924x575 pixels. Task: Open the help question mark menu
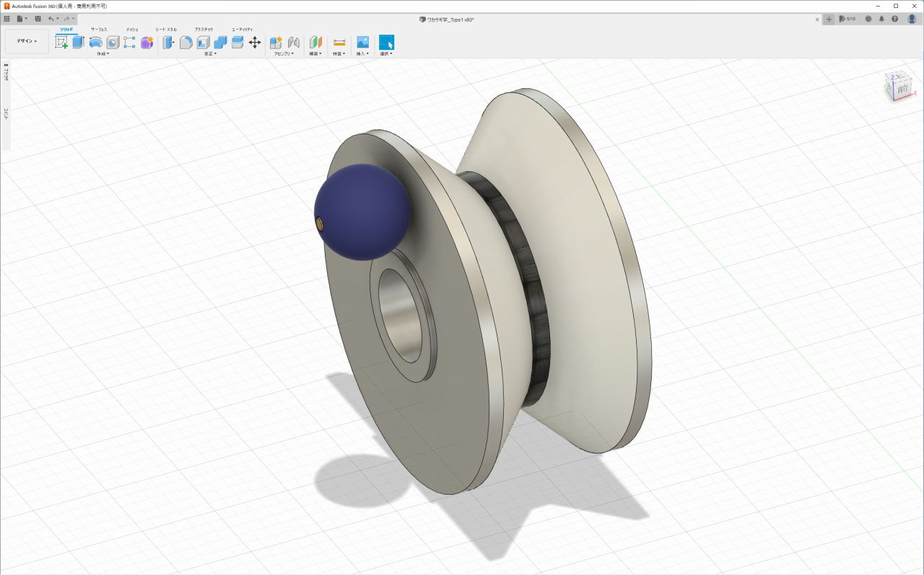click(895, 19)
